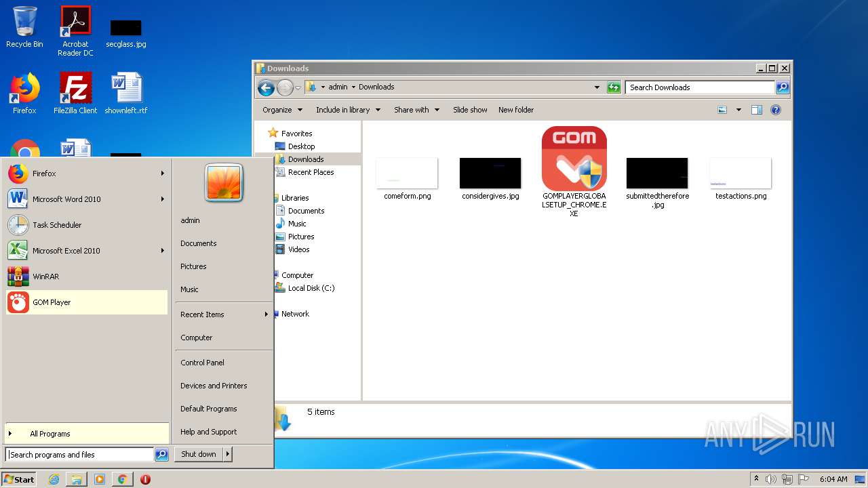Go back in the Downloads window
This screenshot has width=868, height=488.
click(x=266, y=87)
